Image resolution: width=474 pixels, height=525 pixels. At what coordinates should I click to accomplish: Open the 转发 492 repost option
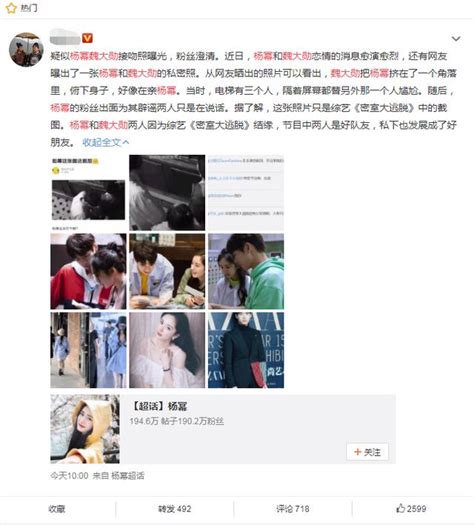(x=174, y=509)
